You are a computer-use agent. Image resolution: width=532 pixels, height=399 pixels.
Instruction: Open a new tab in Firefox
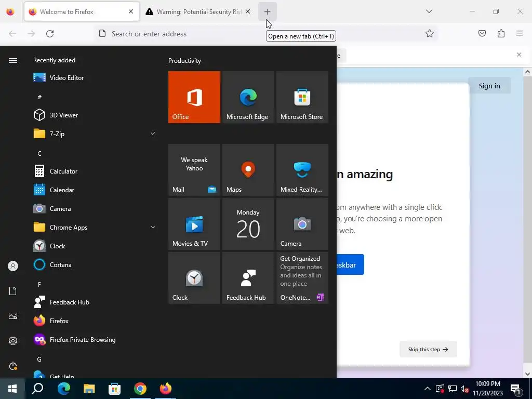tap(268, 12)
